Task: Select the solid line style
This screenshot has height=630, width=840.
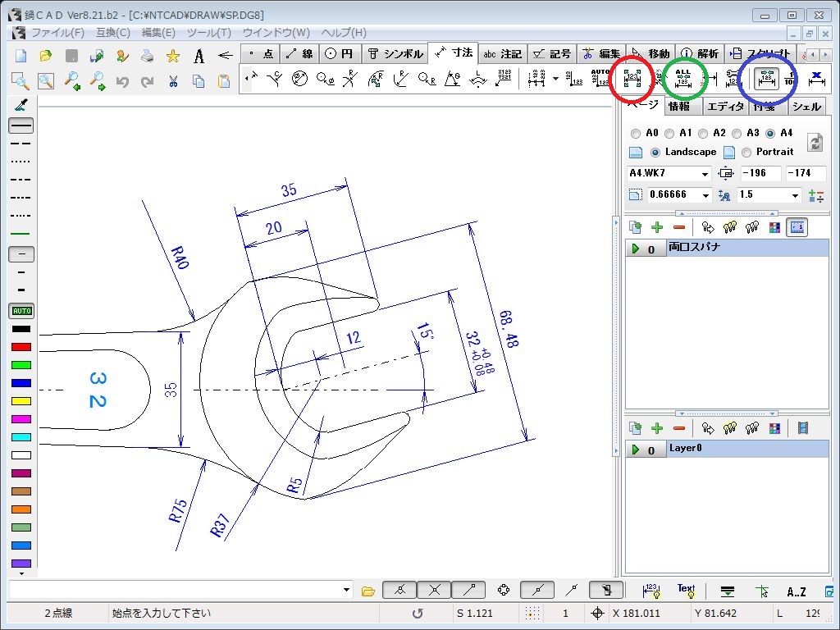Action: click(21, 126)
